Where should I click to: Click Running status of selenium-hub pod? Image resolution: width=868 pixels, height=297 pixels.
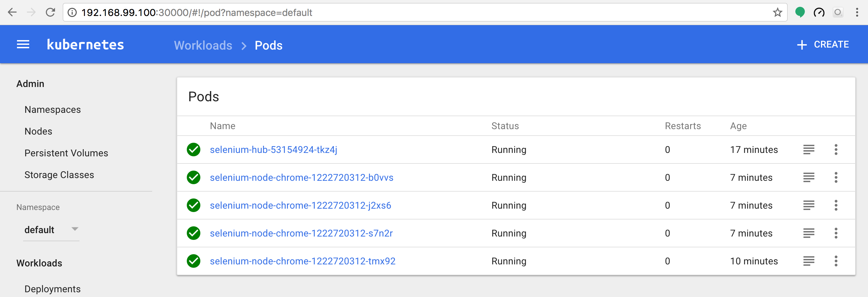(x=509, y=150)
